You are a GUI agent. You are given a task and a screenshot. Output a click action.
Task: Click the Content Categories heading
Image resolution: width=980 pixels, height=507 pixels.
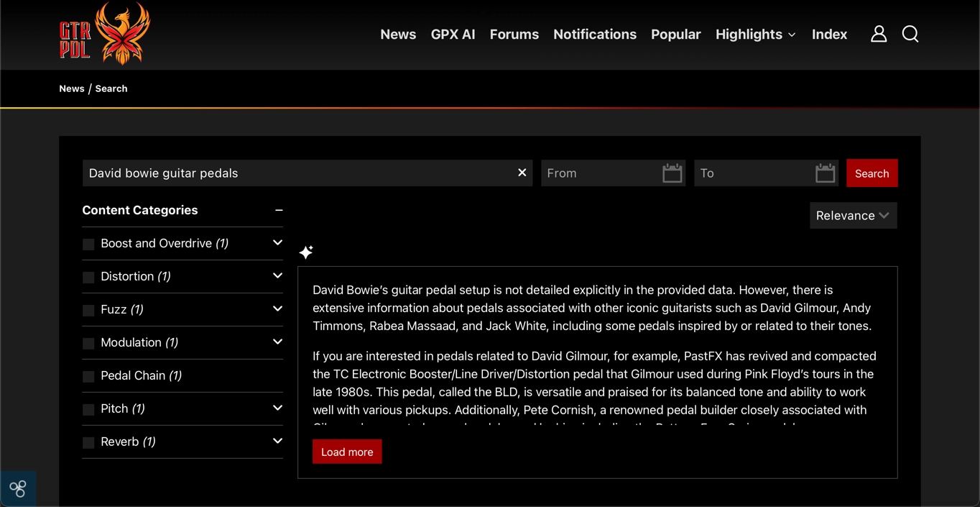pos(140,210)
